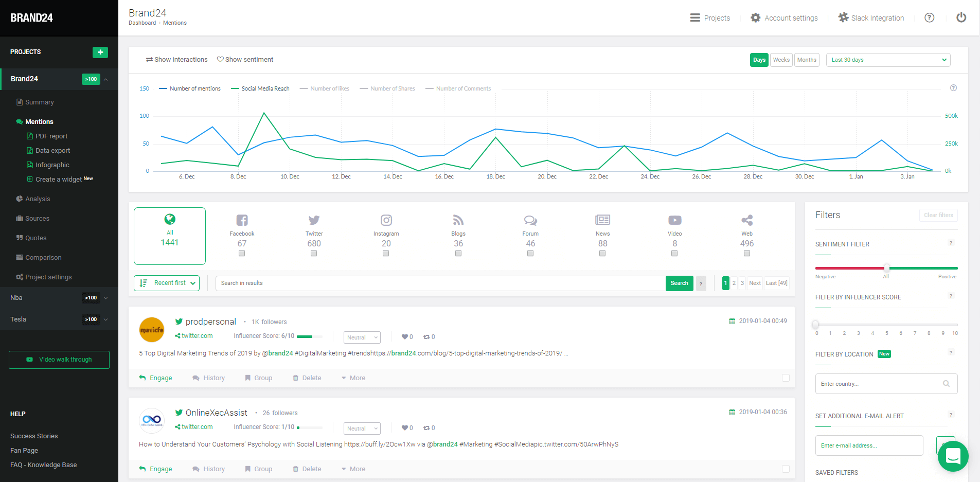Image resolution: width=980 pixels, height=482 pixels.
Task: Click the influencer score slider handle
Action: (x=815, y=324)
